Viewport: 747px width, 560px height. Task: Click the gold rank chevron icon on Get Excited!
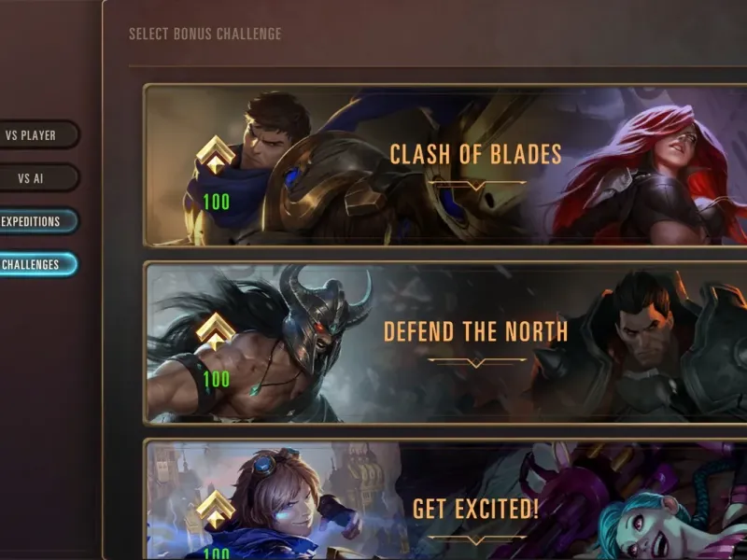pyautogui.click(x=216, y=509)
